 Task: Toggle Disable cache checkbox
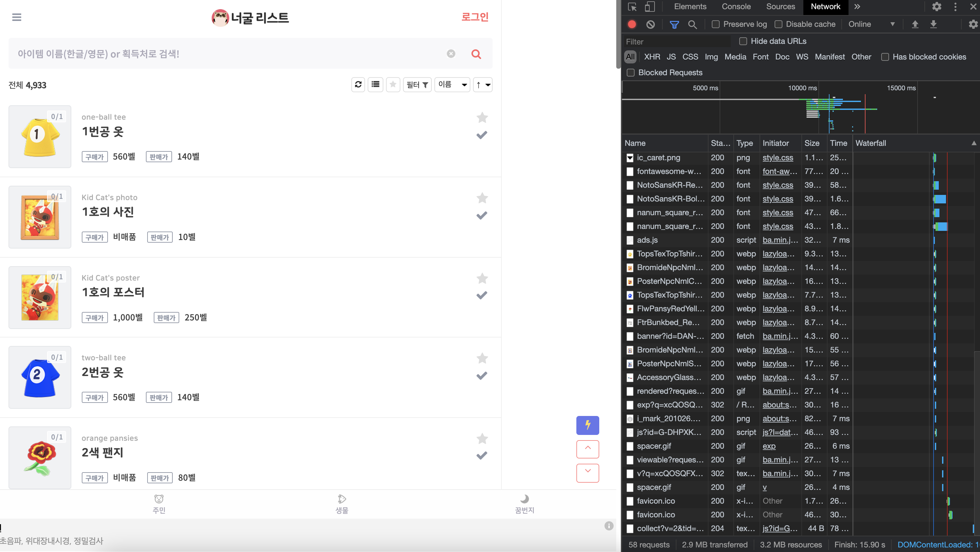pyautogui.click(x=779, y=24)
